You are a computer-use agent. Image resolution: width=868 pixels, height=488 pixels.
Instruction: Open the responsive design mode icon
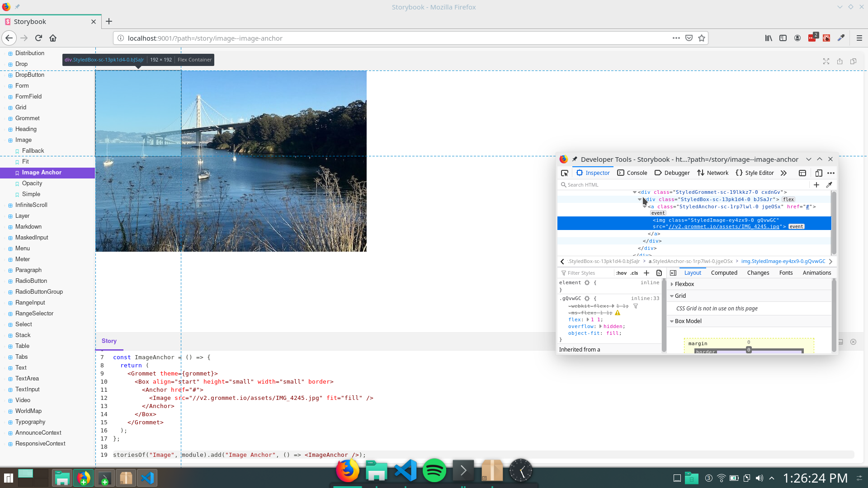click(818, 173)
